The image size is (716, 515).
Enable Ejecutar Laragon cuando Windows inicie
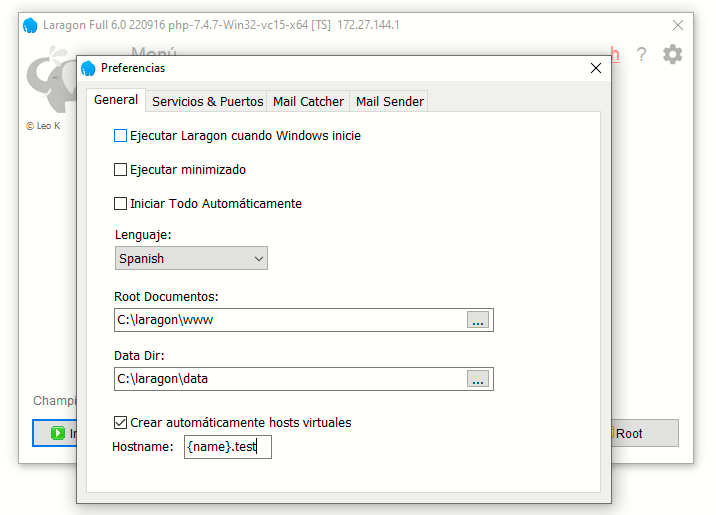coord(121,135)
